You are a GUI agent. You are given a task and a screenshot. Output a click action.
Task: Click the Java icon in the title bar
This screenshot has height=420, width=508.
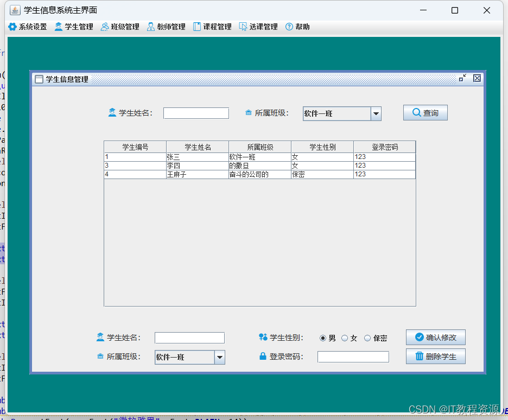click(x=15, y=10)
